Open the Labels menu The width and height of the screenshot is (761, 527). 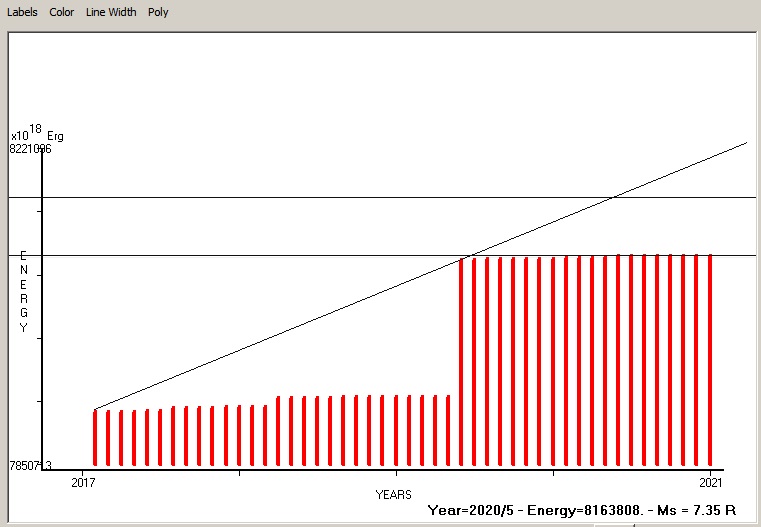click(x=23, y=12)
